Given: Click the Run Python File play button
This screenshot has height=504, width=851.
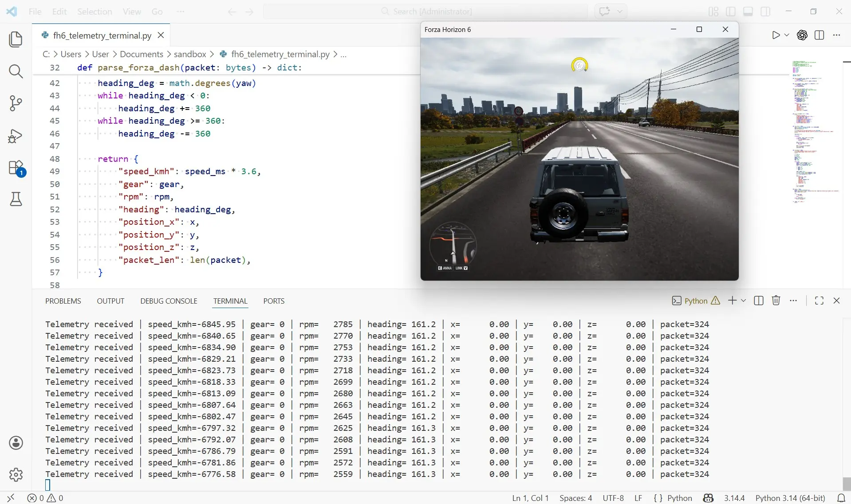Looking at the screenshot, I should (776, 35).
